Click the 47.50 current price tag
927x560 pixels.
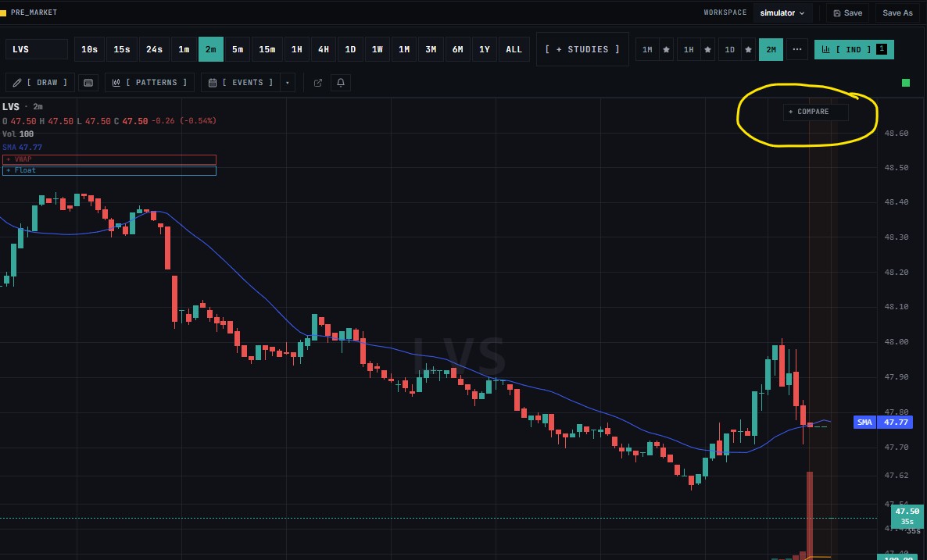coord(907,515)
